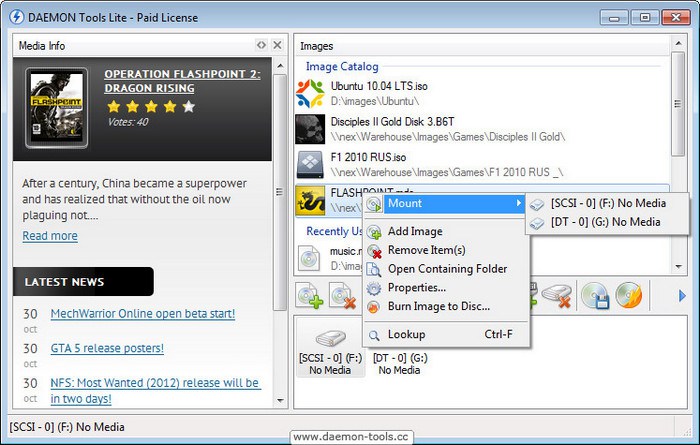Image resolution: width=700 pixels, height=445 pixels.
Task: Select the Ubuntu 10.04 LTS.iso entry text
Action: pyautogui.click(x=379, y=86)
